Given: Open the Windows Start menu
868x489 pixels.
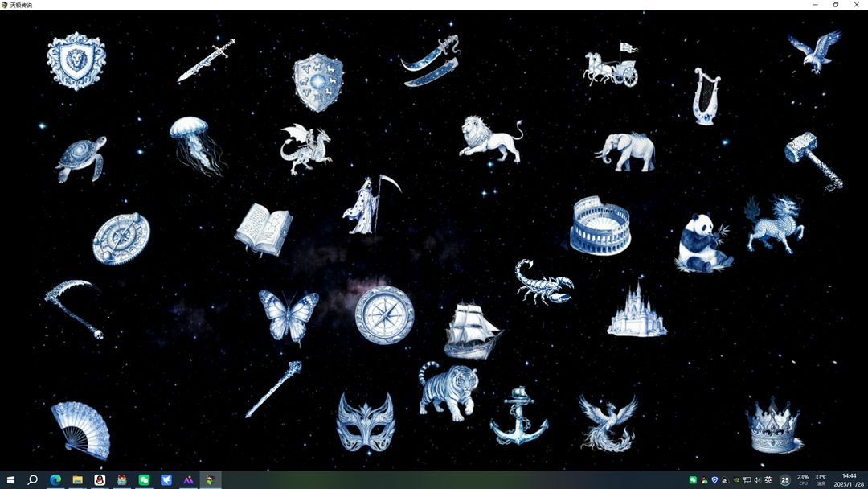Looking at the screenshot, I should click(x=11, y=480).
